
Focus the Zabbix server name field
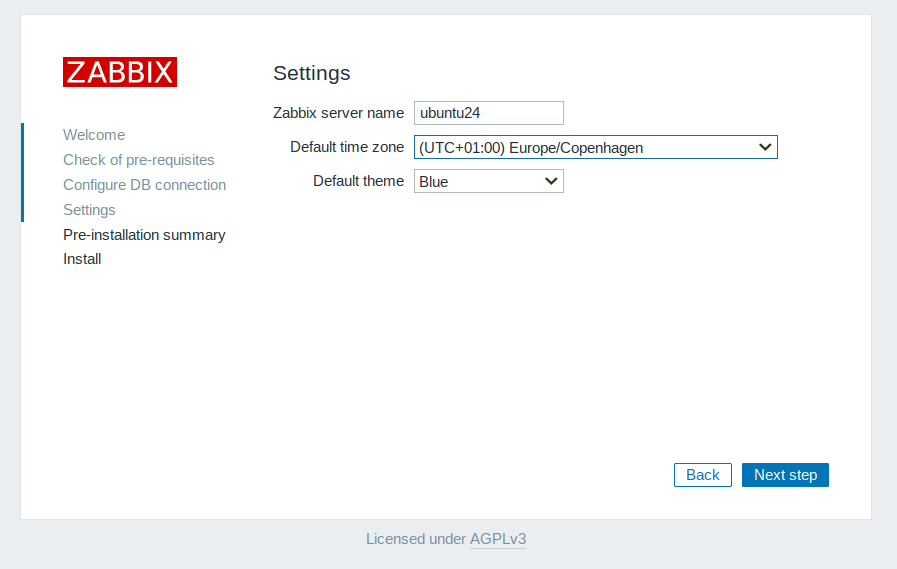coord(488,113)
